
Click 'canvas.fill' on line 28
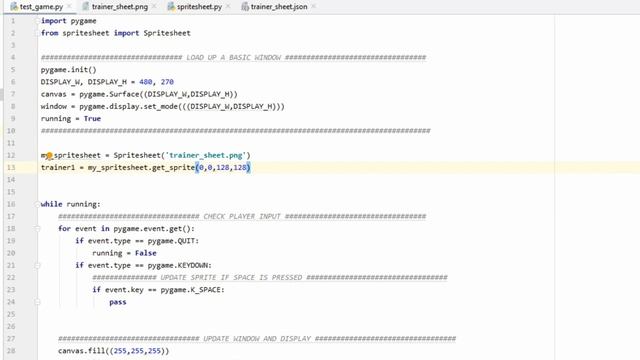tap(82, 351)
